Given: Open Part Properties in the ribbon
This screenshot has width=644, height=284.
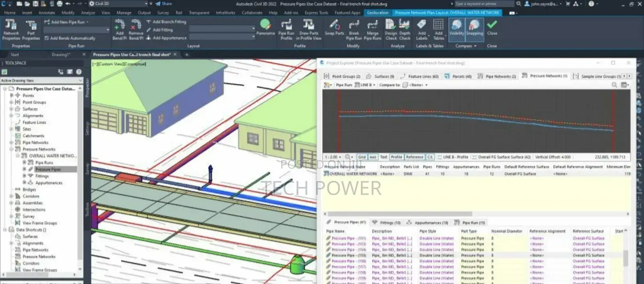Looking at the screenshot, I should click(x=31, y=29).
